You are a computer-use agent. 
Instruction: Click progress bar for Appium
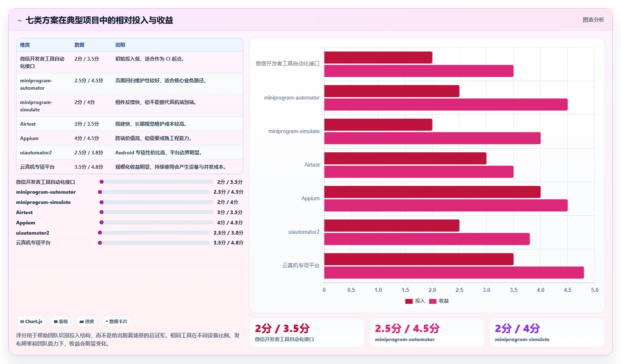156,222
